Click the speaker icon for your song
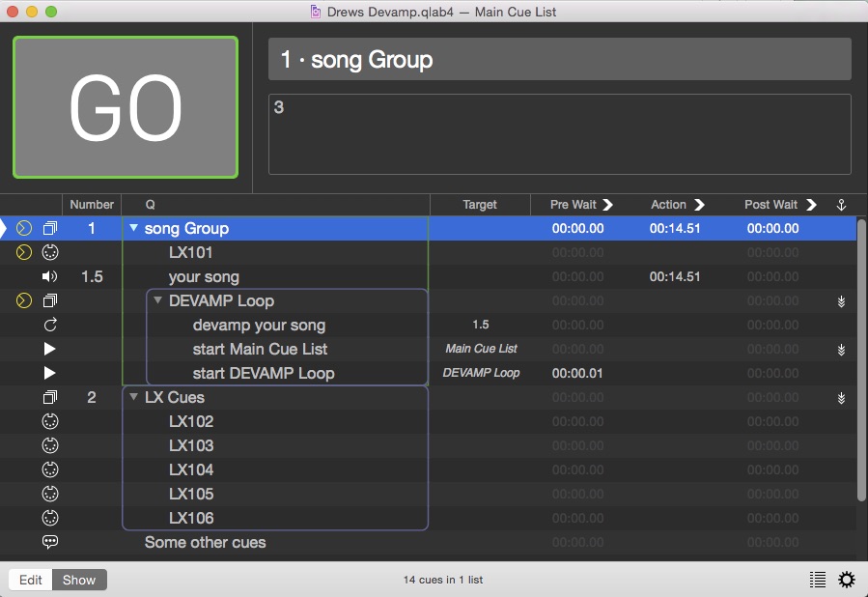Viewport: 868px width, 597px height. point(50,277)
